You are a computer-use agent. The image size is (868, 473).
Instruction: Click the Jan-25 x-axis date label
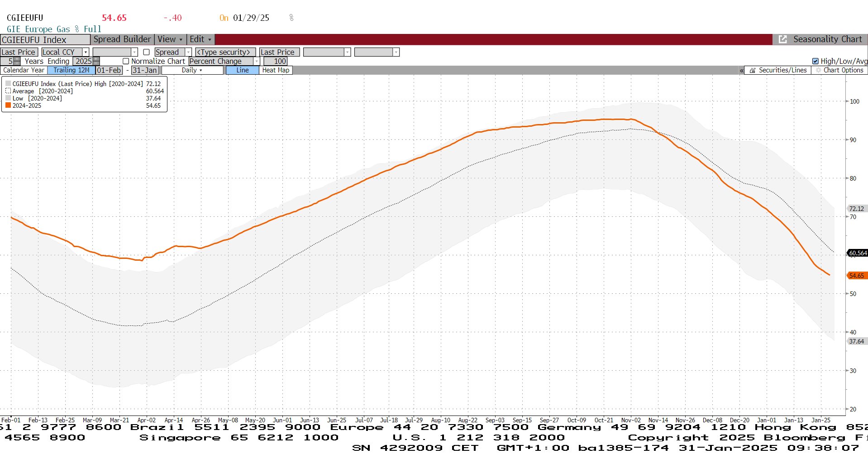(x=821, y=420)
